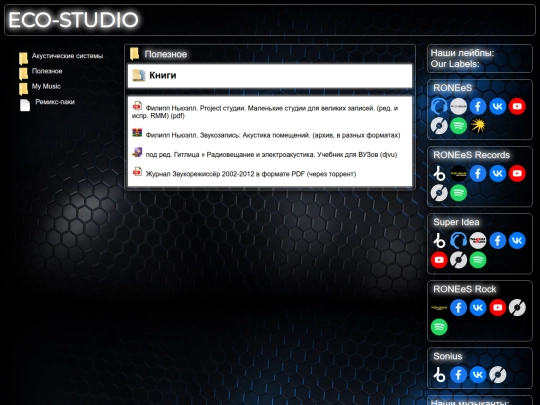This screenshot has width=540, height=405.
Task: Open RONEeS Rock YouTube channel
Action: point(498,308)
